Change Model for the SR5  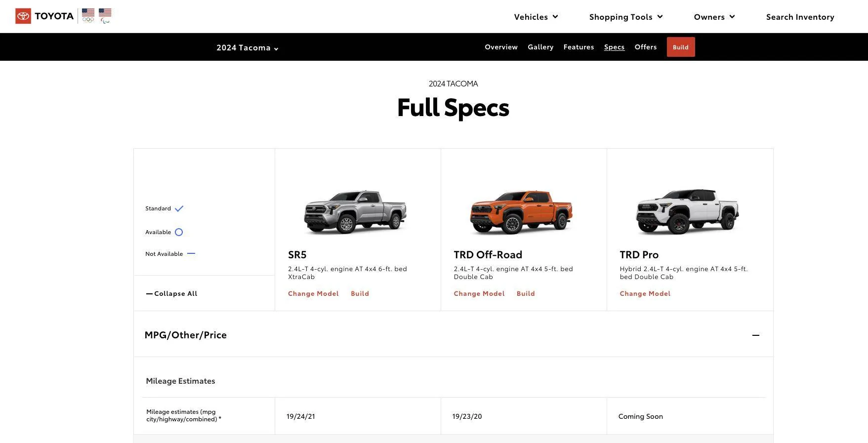pyautogui.click(x=313, y=293)
